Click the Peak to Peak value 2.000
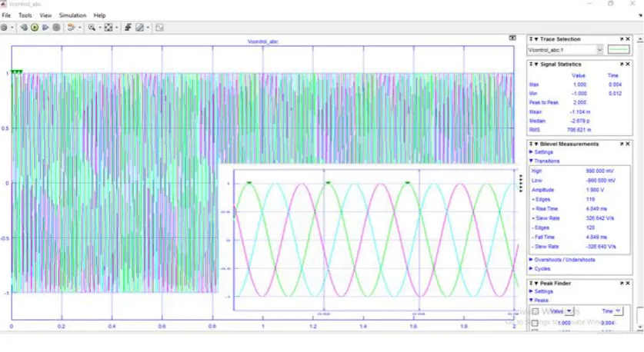The width and height of the screenshot is (644, 352). (x=579, y=102)
